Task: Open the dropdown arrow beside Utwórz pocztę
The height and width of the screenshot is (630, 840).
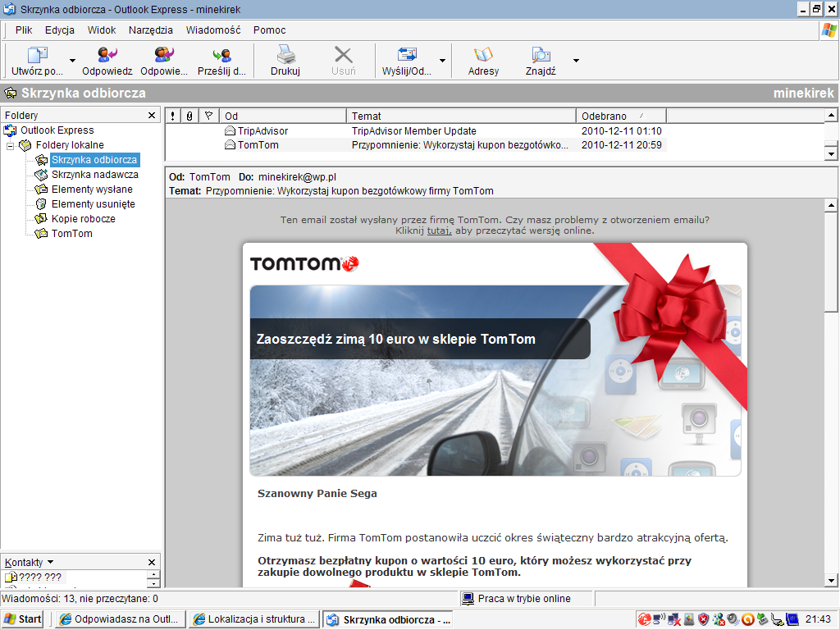Action: pos(72,61)
